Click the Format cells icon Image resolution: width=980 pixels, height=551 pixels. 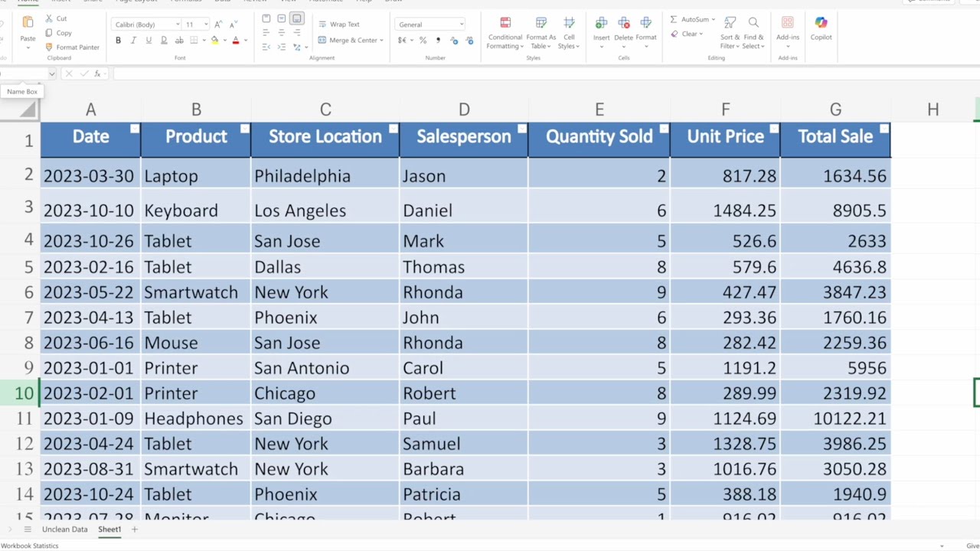[x=646, y=24]
